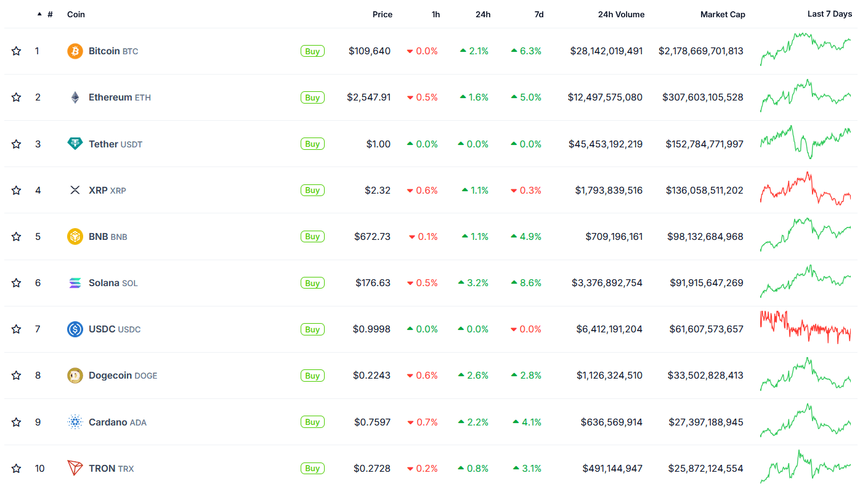868x489 pixels.
Task: Toggle the star for Tether
Action: point(17,144)
